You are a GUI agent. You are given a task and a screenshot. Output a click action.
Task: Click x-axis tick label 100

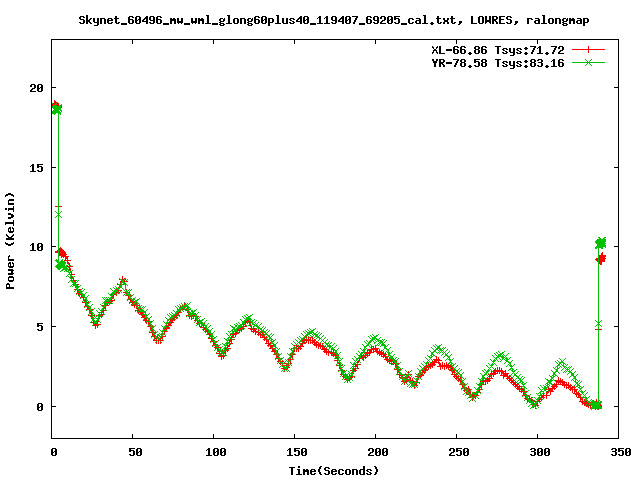tap(216, 452)
